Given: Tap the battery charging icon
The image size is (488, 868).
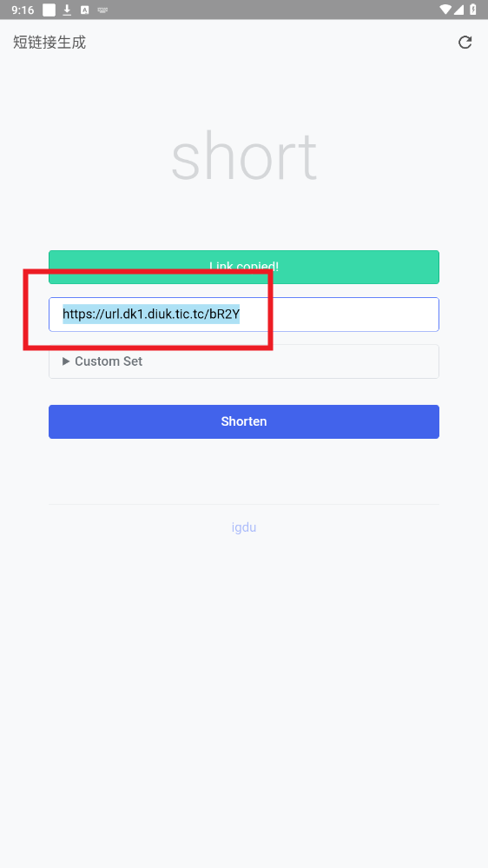Looking at the screenshot, I should pos(473,10).
